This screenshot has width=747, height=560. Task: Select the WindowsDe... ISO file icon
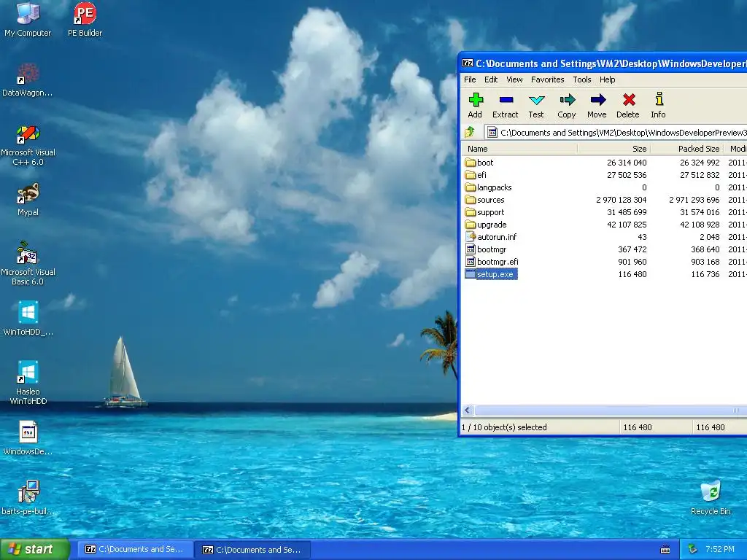point(28,438)
